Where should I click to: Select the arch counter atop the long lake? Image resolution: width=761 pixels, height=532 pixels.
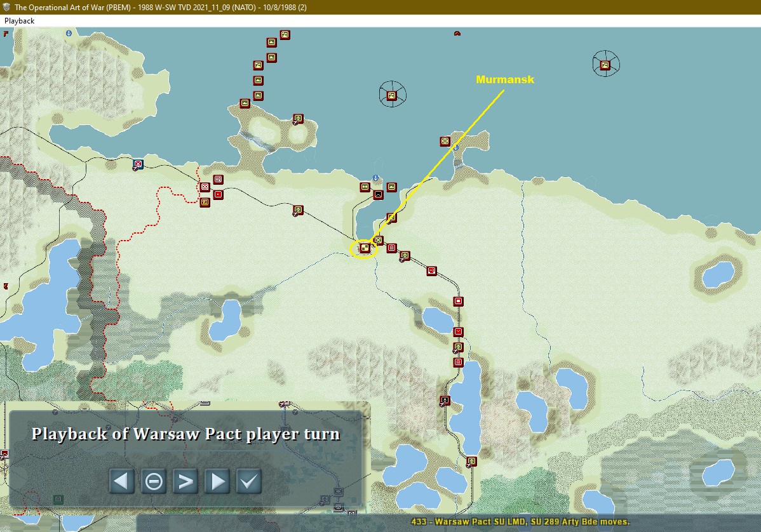458,362
